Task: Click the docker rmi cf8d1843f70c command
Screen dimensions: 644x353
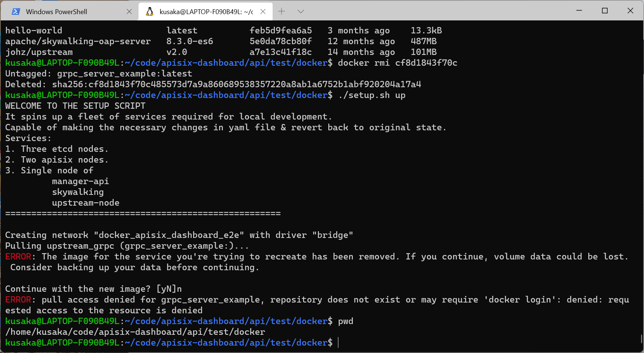Action: 397,63
